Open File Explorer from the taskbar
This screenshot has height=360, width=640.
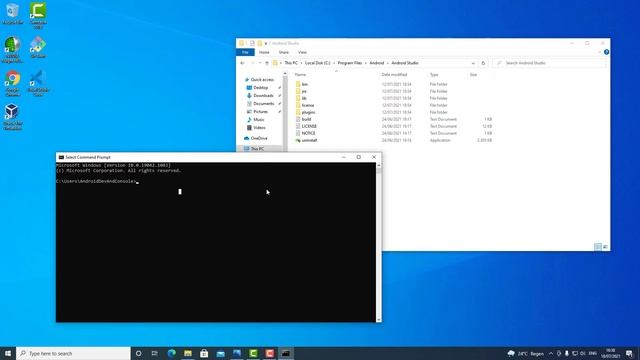(x=188, y=353)
